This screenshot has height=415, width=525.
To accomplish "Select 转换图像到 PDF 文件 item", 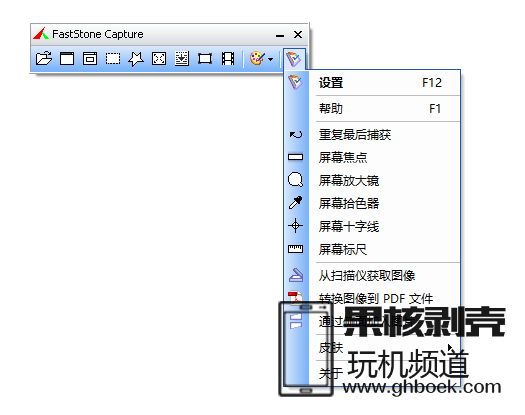I will pos(384,298).
